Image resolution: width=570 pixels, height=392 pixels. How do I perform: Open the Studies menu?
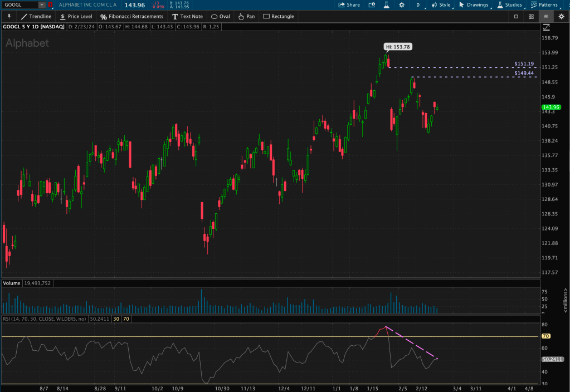[509, 4]
